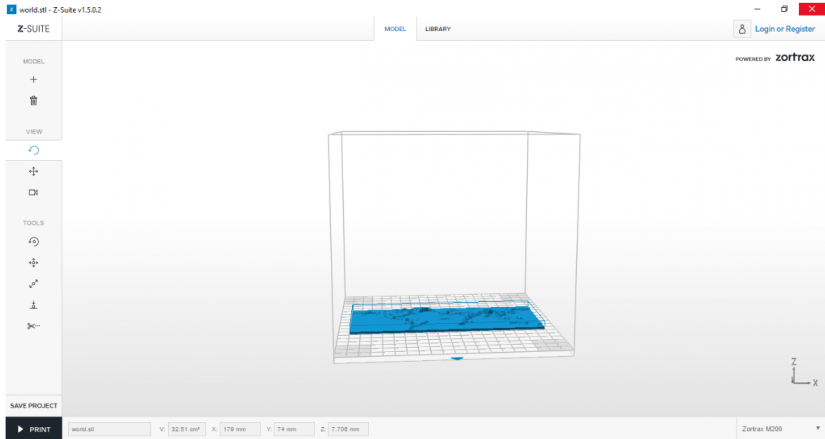Select the pan view tool
825x439 pixels.
(33, 172)
